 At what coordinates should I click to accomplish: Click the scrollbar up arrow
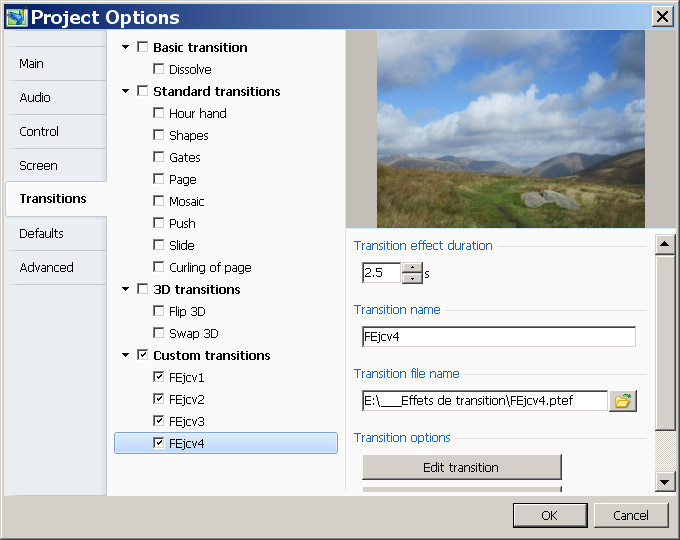coord(664,244)
